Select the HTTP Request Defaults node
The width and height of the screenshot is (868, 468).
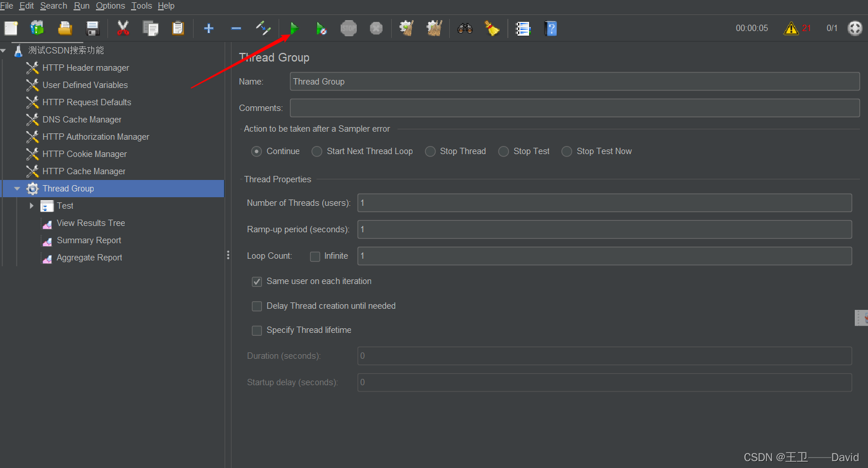(x=87, y=102)
